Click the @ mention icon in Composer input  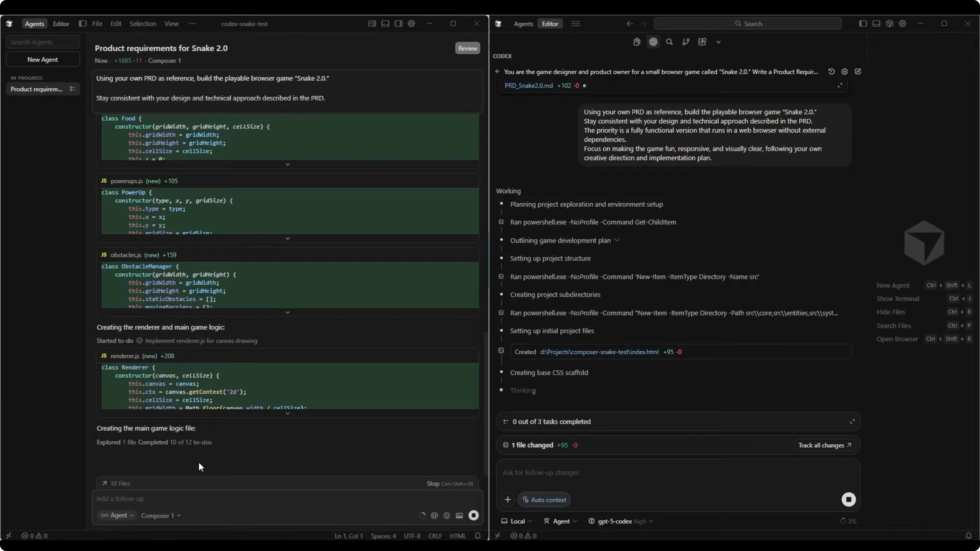coord(434,515)
